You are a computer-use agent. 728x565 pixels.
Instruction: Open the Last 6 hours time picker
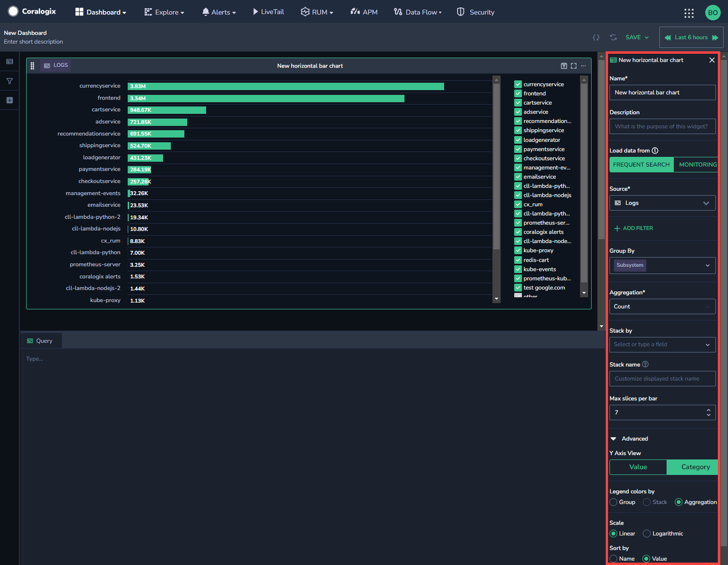691,37
